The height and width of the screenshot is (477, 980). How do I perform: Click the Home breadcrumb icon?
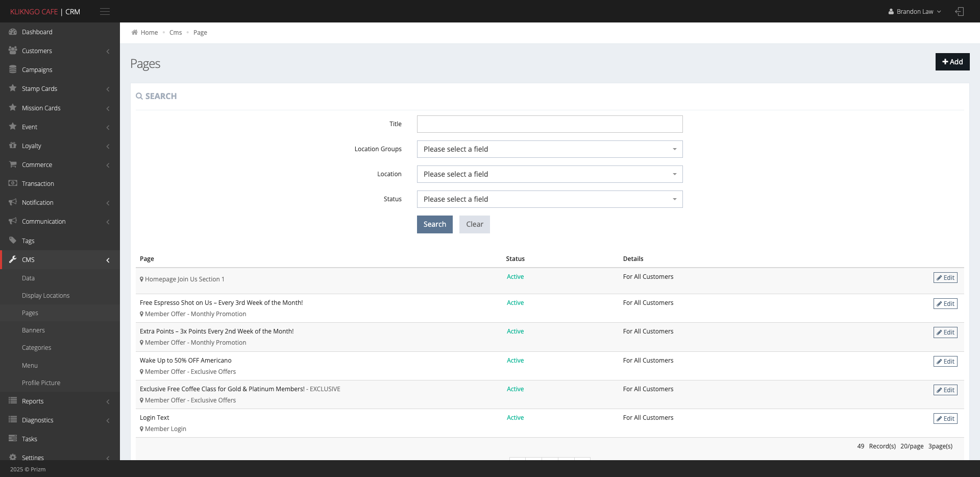(x=134, y=32)
